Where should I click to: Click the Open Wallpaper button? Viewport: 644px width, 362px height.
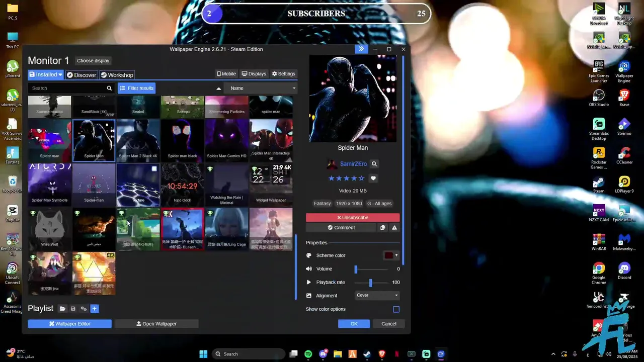(x=156, y=324)
